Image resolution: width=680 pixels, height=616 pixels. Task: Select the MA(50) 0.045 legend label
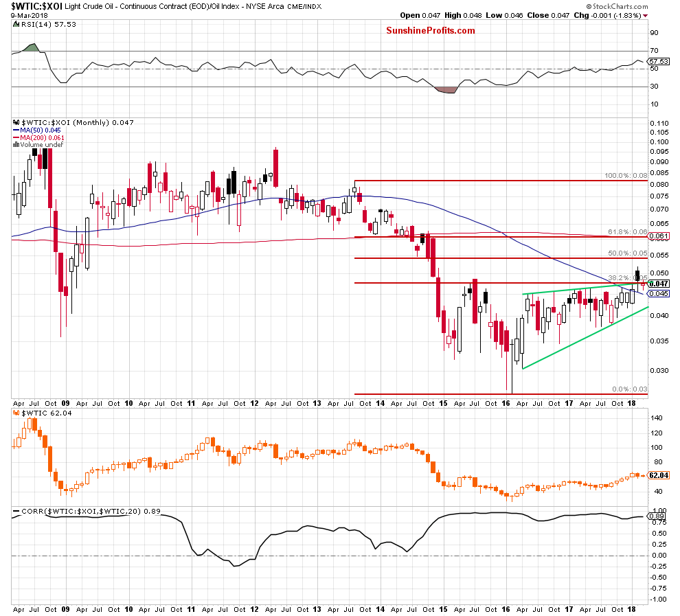click(41, 130)
